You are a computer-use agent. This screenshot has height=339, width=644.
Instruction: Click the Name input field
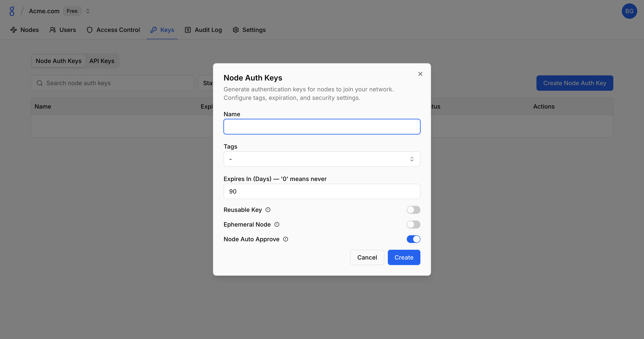[322, 127]
